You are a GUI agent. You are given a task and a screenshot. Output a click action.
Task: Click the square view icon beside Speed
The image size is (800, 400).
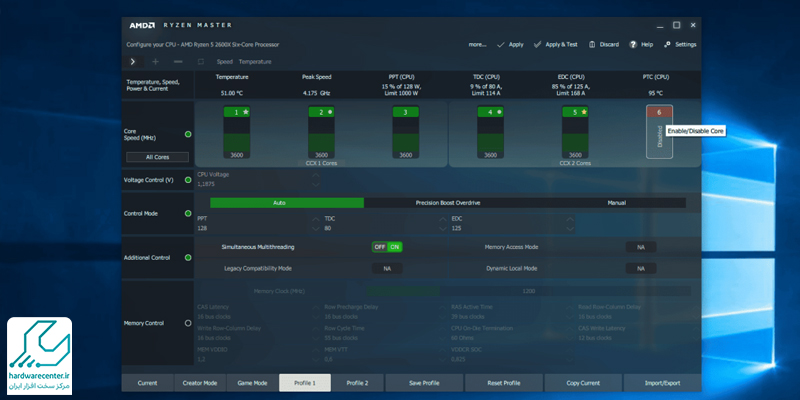point(201,62)
